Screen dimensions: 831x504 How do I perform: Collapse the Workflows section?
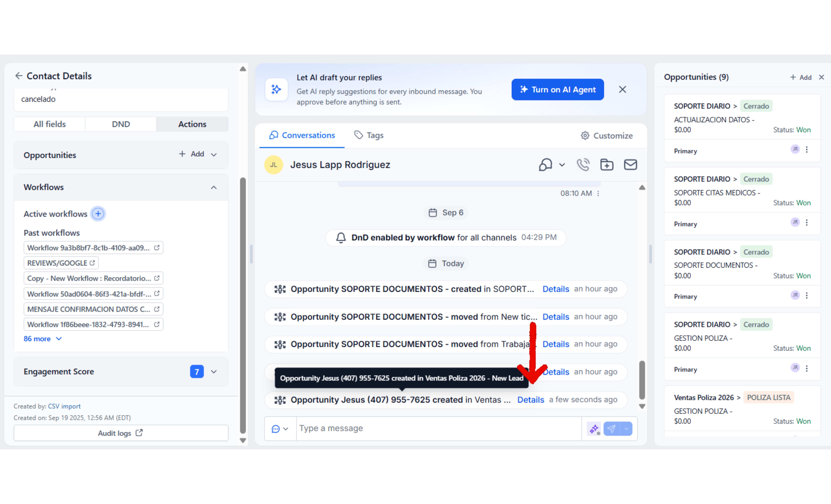tap(214, 187)
